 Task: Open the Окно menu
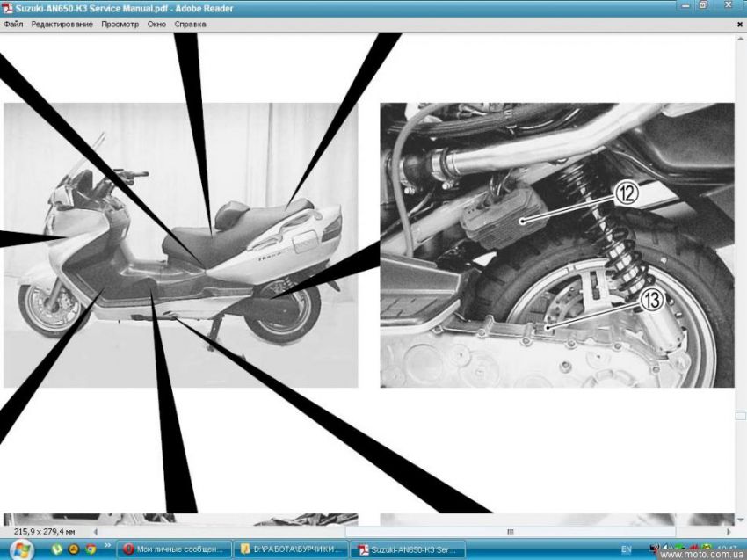tap(156, 25)
